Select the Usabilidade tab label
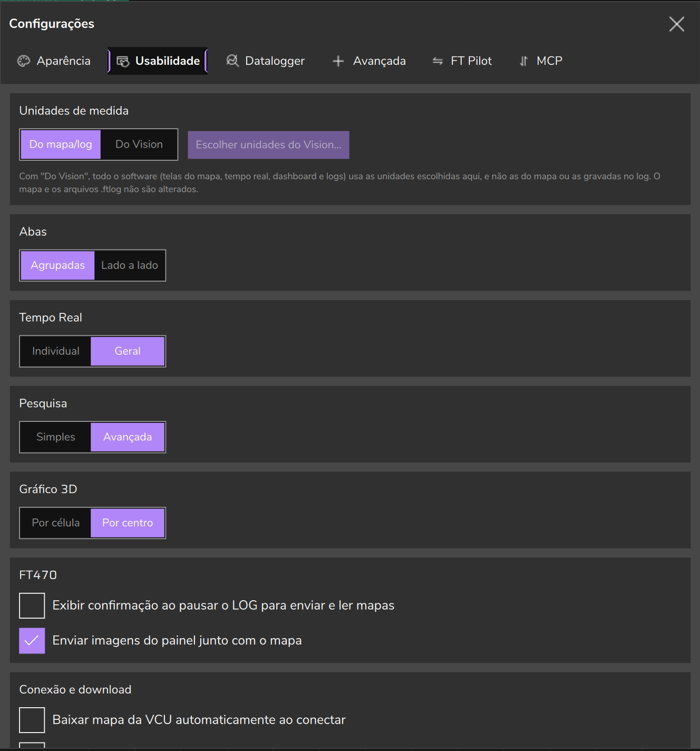 [x=168, y=61]
